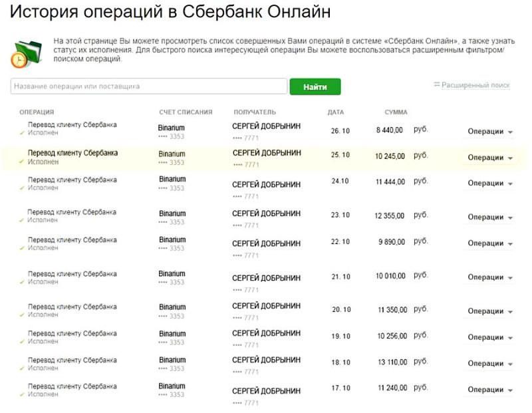Screen dimensions: 532x413
Task: Open Перевод клиенту Сбербанка dated 25.10
Action: click(72, 153)
